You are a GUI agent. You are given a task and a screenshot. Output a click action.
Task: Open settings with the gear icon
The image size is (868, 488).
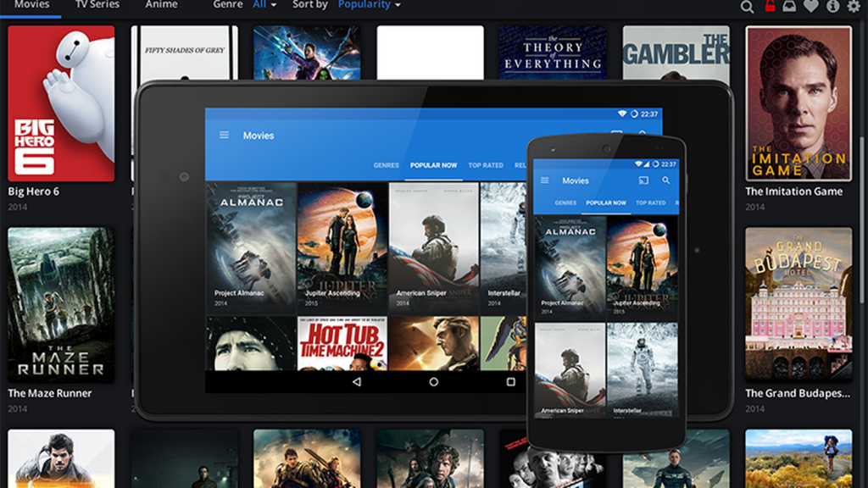(x=854, y=6)
